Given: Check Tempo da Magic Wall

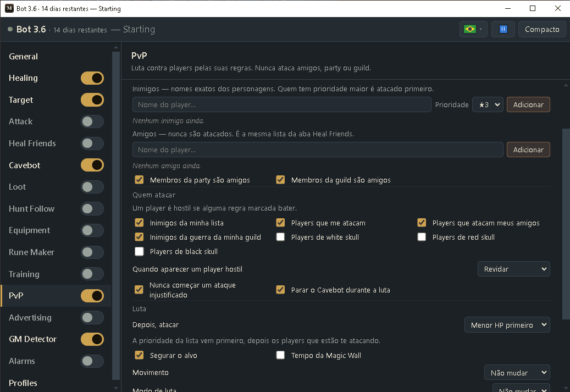Looking at the screenshot, I should click(x=280, y=355).
